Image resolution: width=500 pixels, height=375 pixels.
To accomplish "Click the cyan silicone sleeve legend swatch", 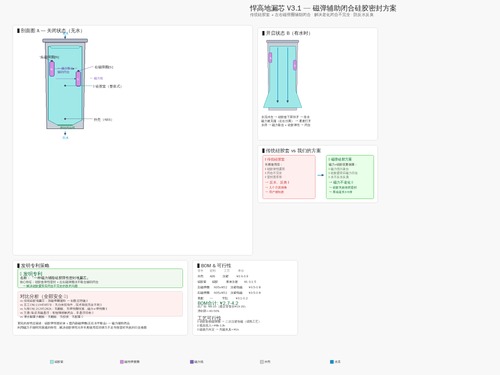I will (52, 362).
